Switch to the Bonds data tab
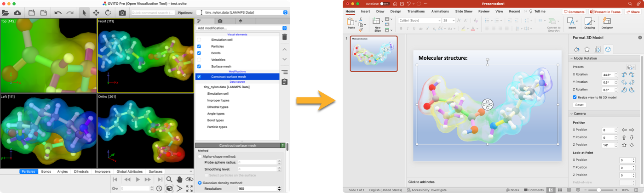644x193 pixels. [x=46, y=171]
